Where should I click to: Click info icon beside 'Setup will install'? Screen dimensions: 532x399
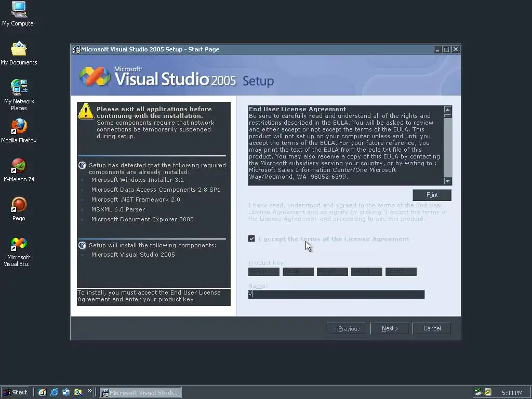[x=82, y=245]
